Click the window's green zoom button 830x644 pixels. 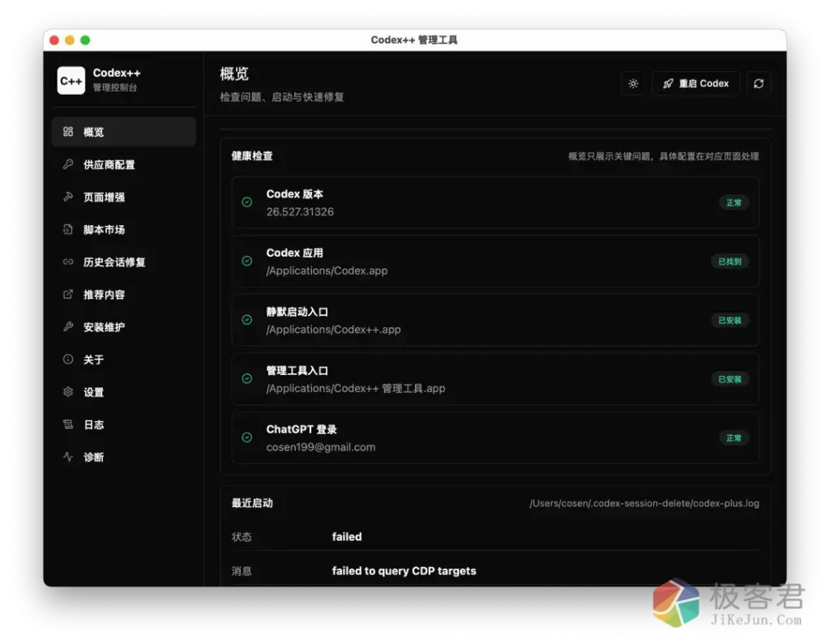85,41
